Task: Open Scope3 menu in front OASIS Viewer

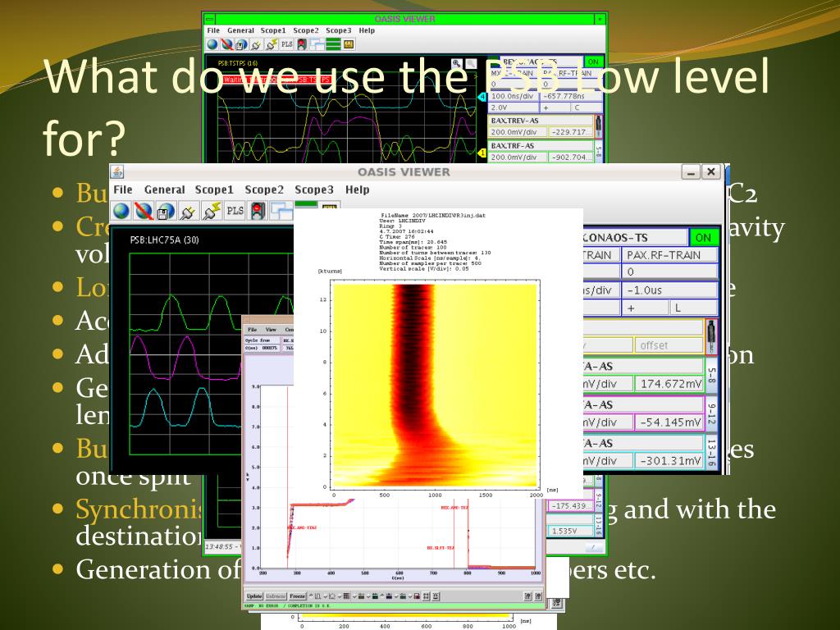Action: click(x=314, y=189)
